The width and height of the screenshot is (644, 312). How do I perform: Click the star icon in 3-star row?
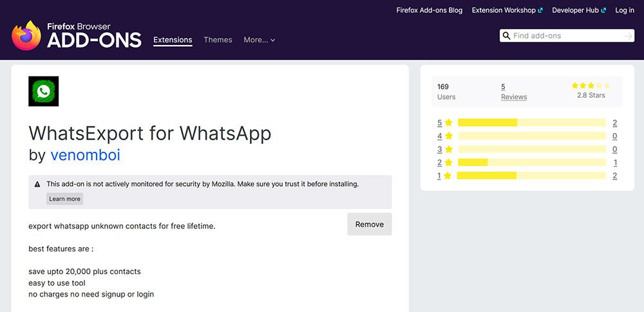(x=448, y=149)
